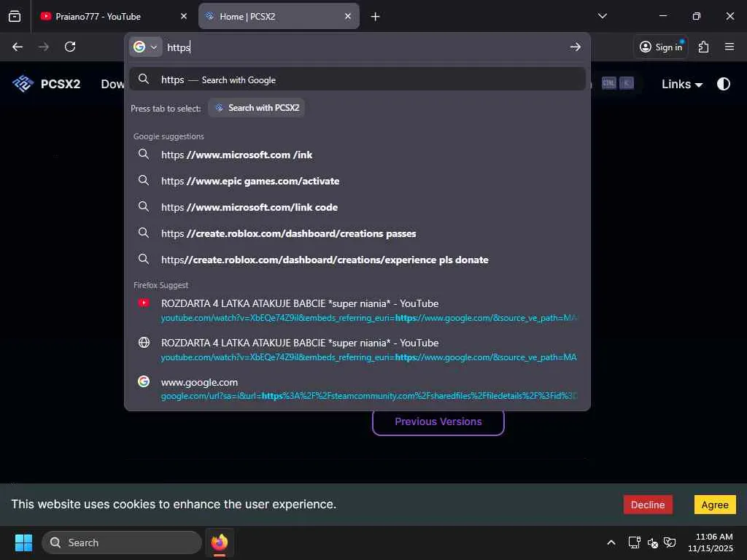Screen dimensions: 747x560
Task: Click the Go arrow in address bar
Action: click(x=575, y=47)
